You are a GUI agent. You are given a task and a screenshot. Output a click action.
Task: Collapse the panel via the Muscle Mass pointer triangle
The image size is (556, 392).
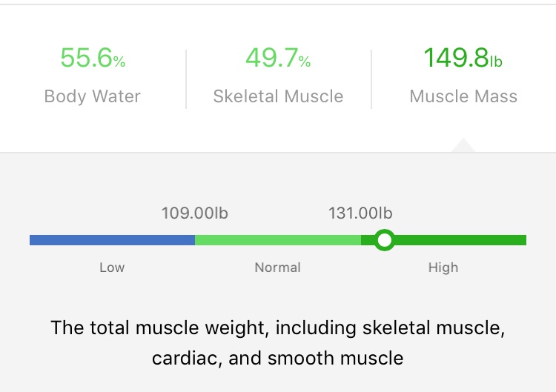coord(463,145)
